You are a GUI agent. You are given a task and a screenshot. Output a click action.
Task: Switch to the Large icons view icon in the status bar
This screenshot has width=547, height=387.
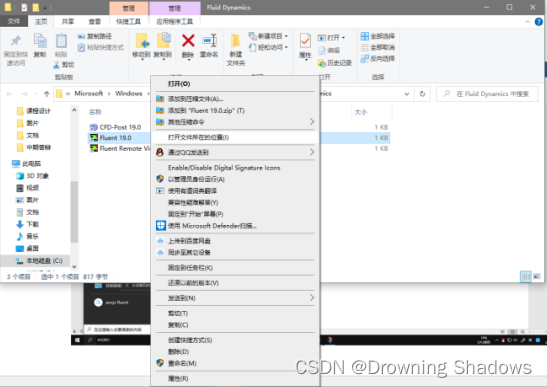coord(537,276)
